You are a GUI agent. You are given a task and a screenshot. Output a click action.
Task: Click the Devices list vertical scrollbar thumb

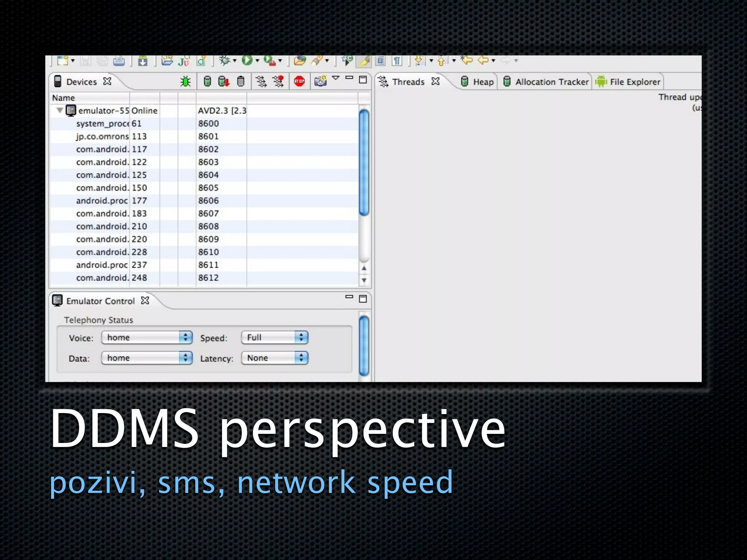point(364,162)
